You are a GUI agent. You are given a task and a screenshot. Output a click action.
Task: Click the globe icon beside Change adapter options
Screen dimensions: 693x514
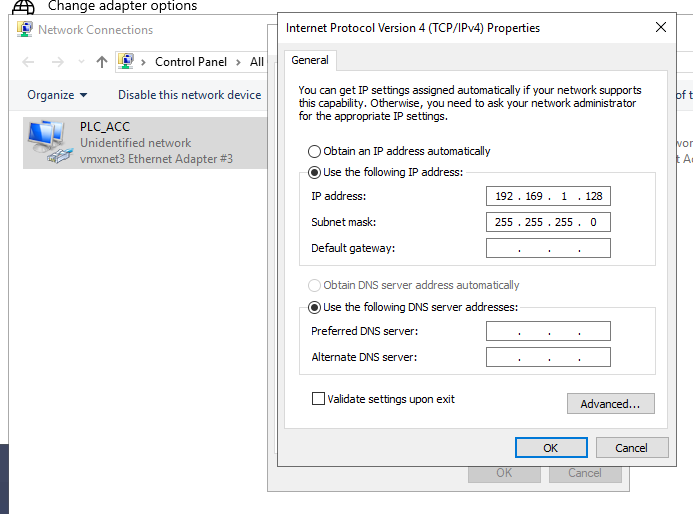tap(23, 7)
